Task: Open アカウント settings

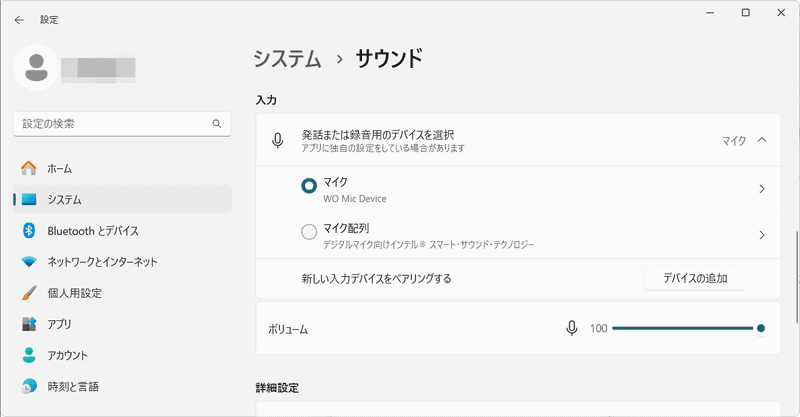Action: [x=122, y=355]
